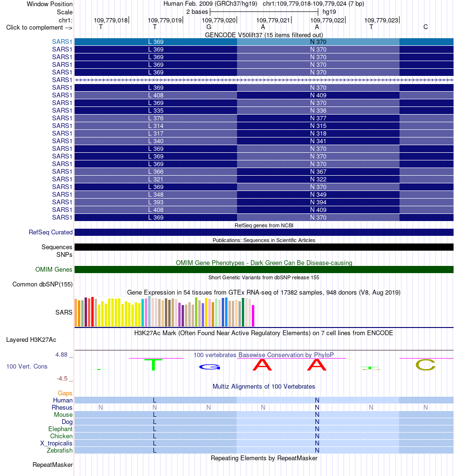454x476 pixels.
Task: Click 'Multiz Alignments of 100 Vertebrates' title
Action: tap(264, 386)
